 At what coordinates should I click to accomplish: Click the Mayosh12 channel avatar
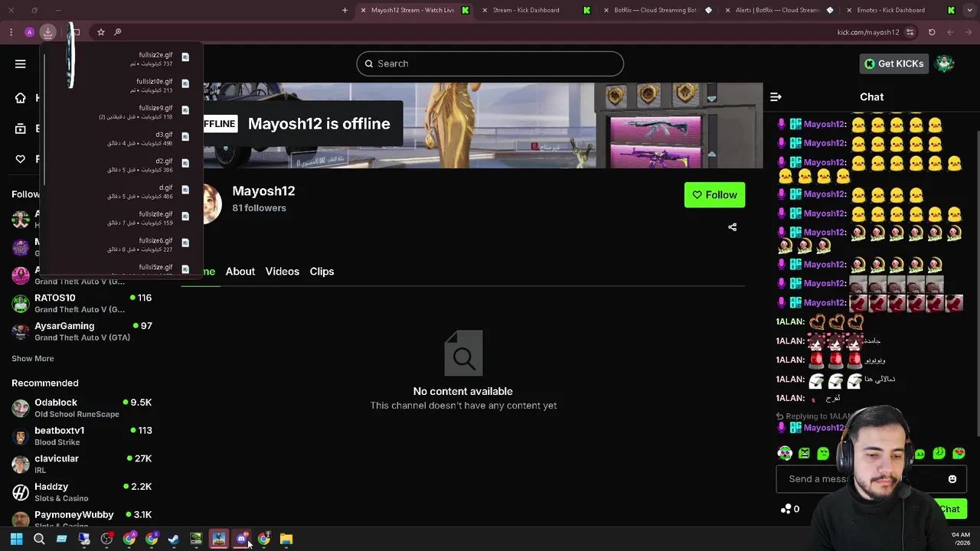[212, 203]
